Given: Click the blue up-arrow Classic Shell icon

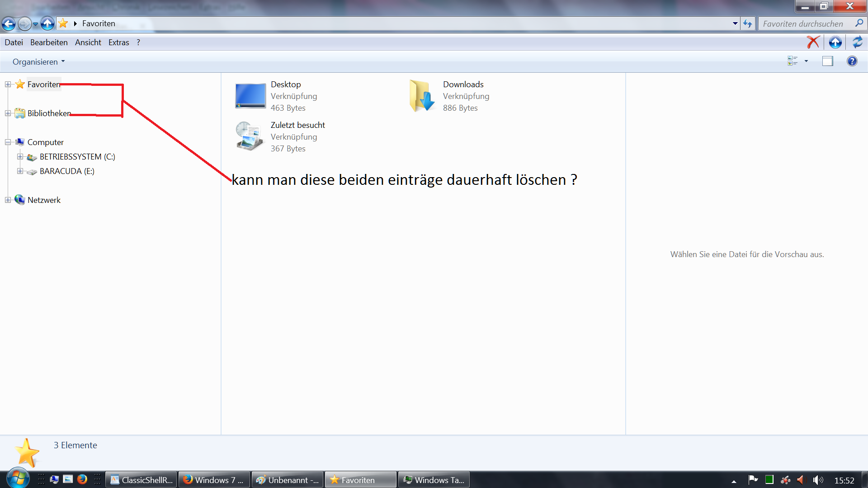Looking at the screenshot, I should click(835, 42).
